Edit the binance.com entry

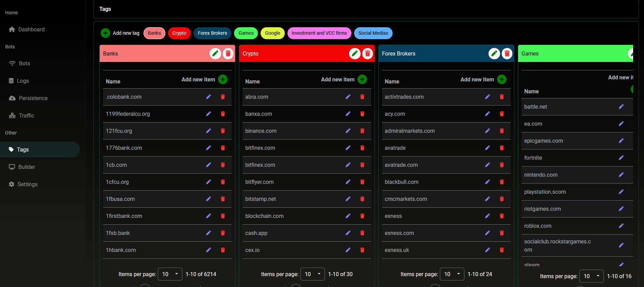(348, 131)
